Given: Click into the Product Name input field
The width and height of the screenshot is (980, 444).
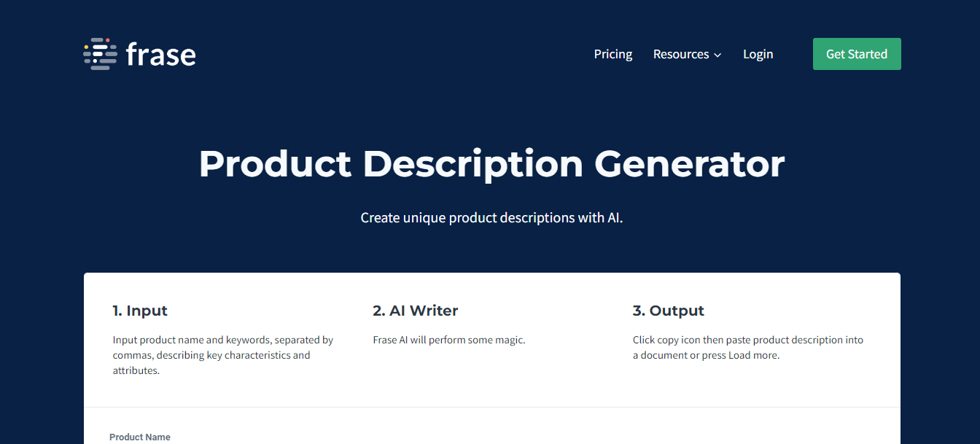Looking at the screenshot, I should click(292, 441).
